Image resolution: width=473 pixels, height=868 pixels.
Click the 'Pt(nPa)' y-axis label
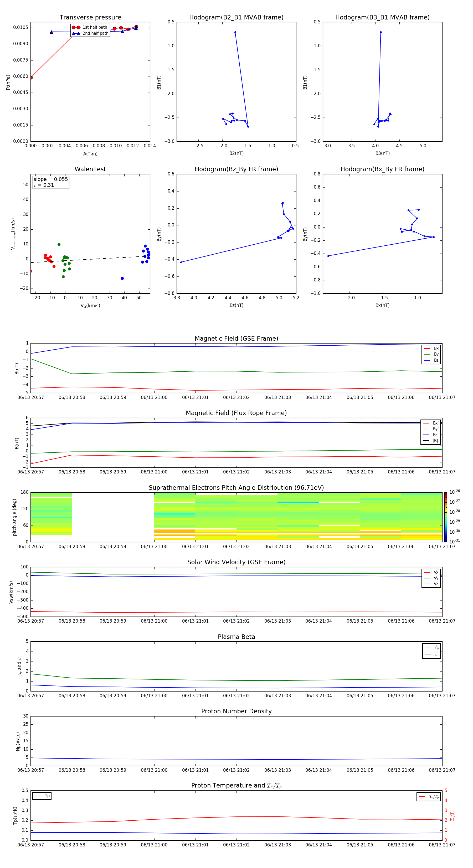[8, 82]
